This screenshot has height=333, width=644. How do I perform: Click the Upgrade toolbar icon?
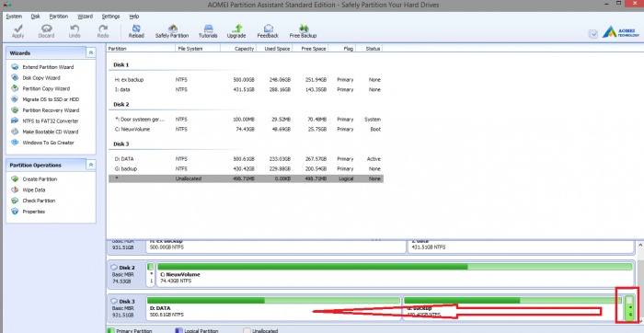point(236,31)
